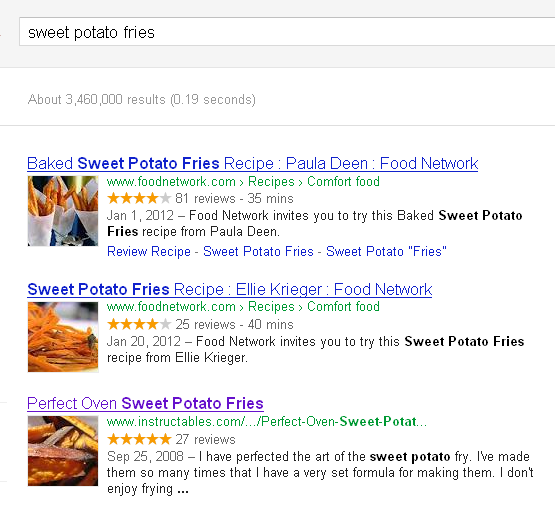
Task: Open the Sweet Potato "Fries" quoted sublink
Action: (x=386, y=251)
